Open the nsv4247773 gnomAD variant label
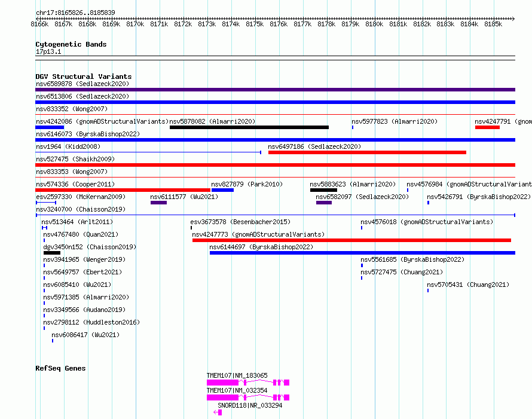532x419 pixels. 258,234
